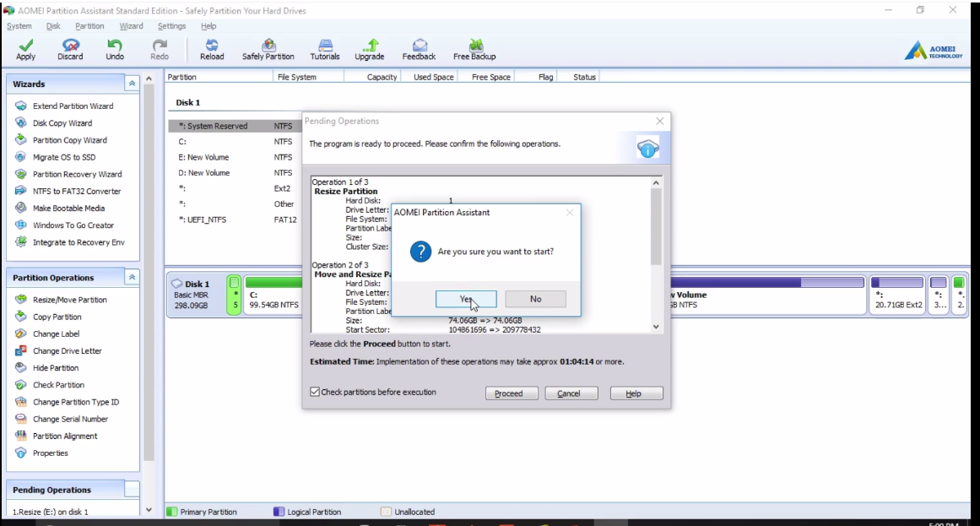
Task: Click the Discard toolbar icon
Action: click(x=70, y=50)
